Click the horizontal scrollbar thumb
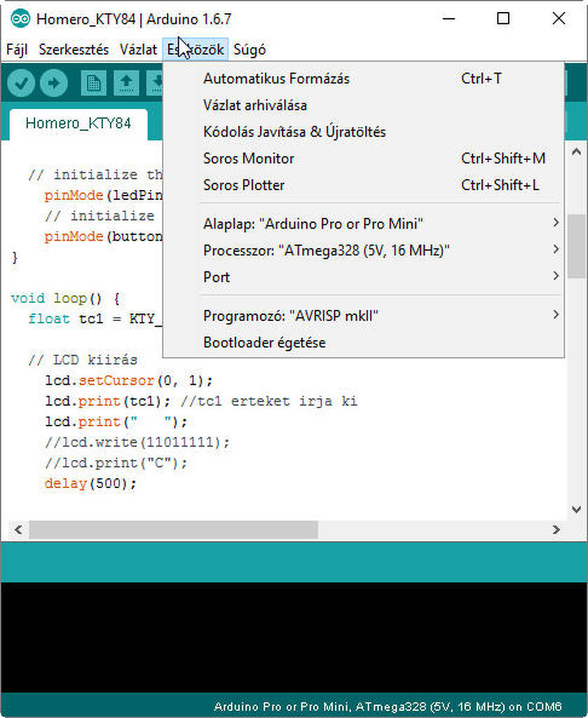The height and width of the screenshot is (718, 588). pyautogui.click(x=173, y=530)
